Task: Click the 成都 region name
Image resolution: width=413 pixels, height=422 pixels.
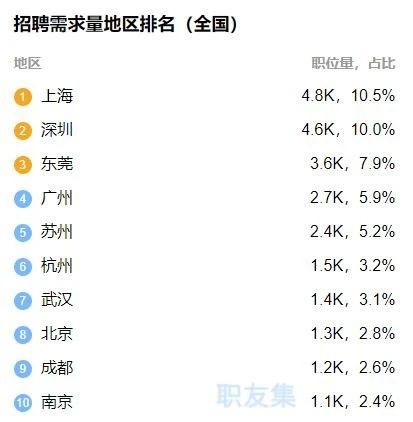Action: point(57,368)
